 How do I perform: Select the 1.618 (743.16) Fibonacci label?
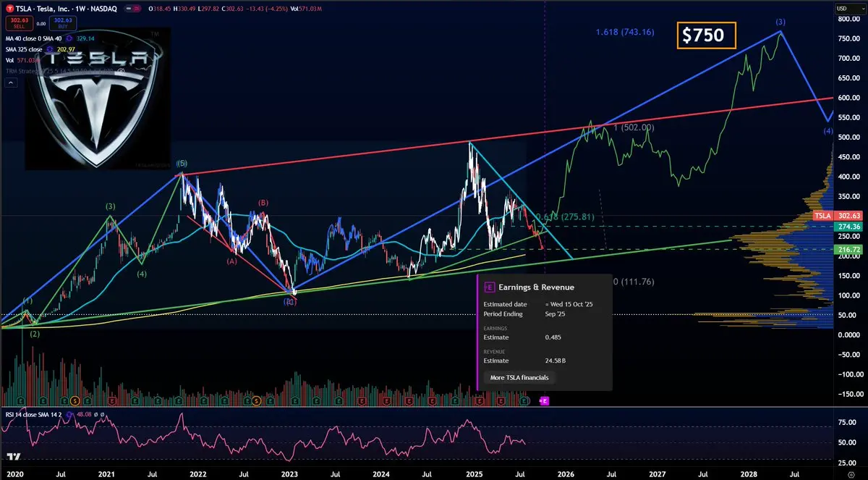click(x=625, y=33)
